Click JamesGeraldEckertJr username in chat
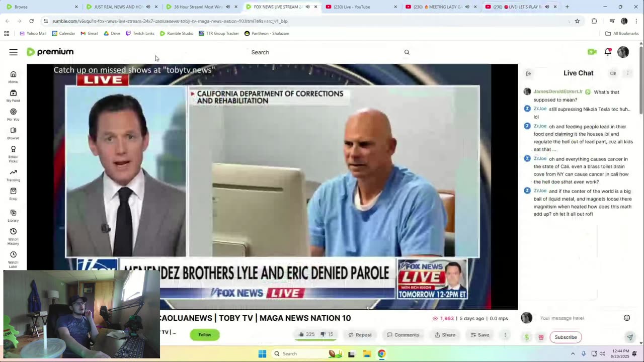The width and height of the screenshot is (644, 362). click(558, 92)
